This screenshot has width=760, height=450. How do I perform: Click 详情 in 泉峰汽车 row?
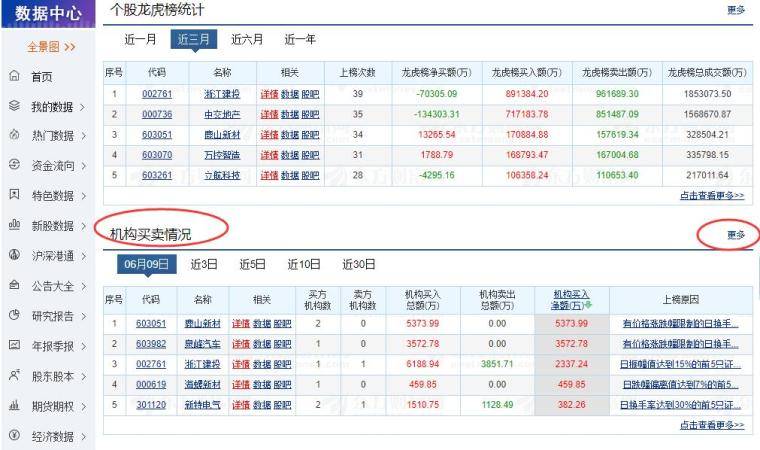tap(241, 344)
